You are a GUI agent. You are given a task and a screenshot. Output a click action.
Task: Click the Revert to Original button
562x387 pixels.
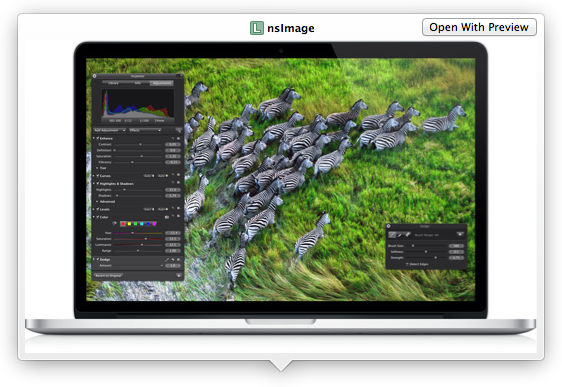coord(108,275)
